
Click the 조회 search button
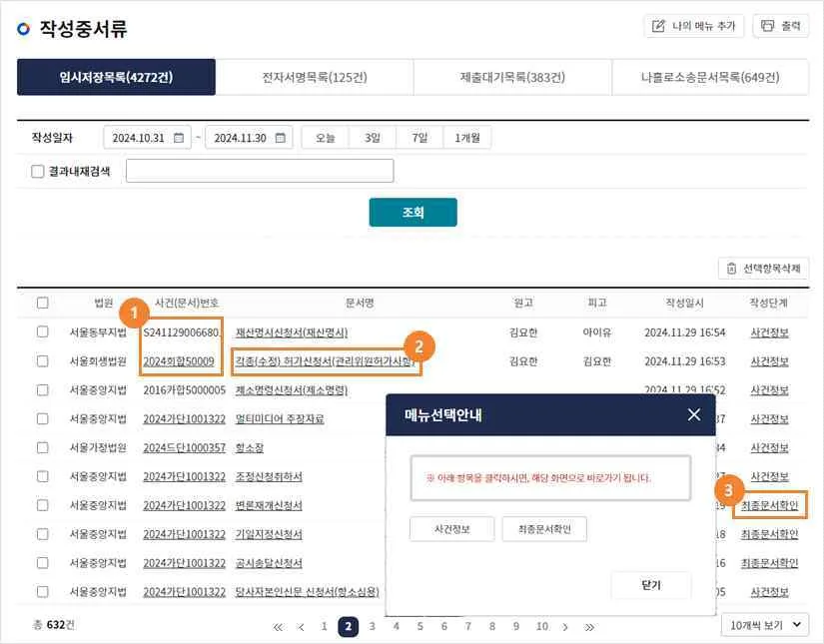coord(413,213)
